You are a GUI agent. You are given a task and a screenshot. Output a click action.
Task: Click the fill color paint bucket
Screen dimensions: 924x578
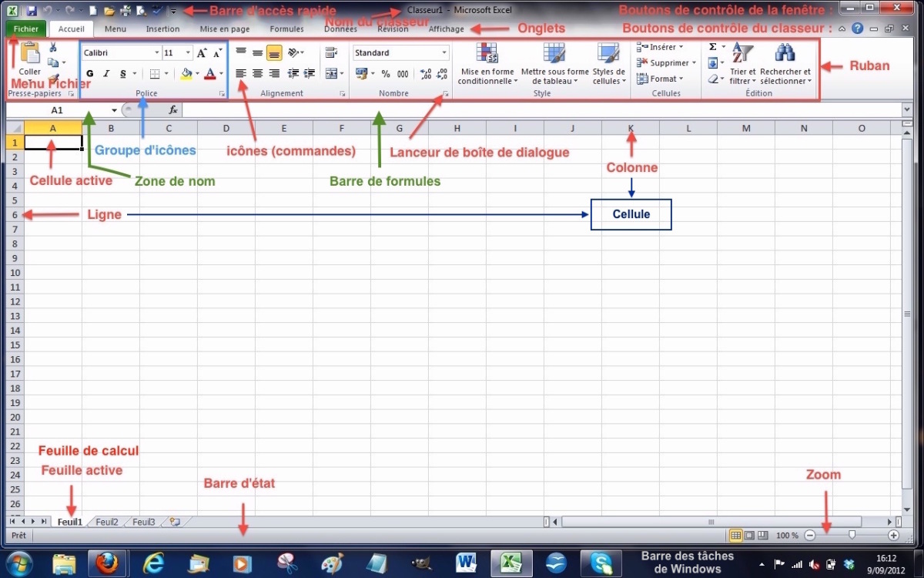(186, 74)
